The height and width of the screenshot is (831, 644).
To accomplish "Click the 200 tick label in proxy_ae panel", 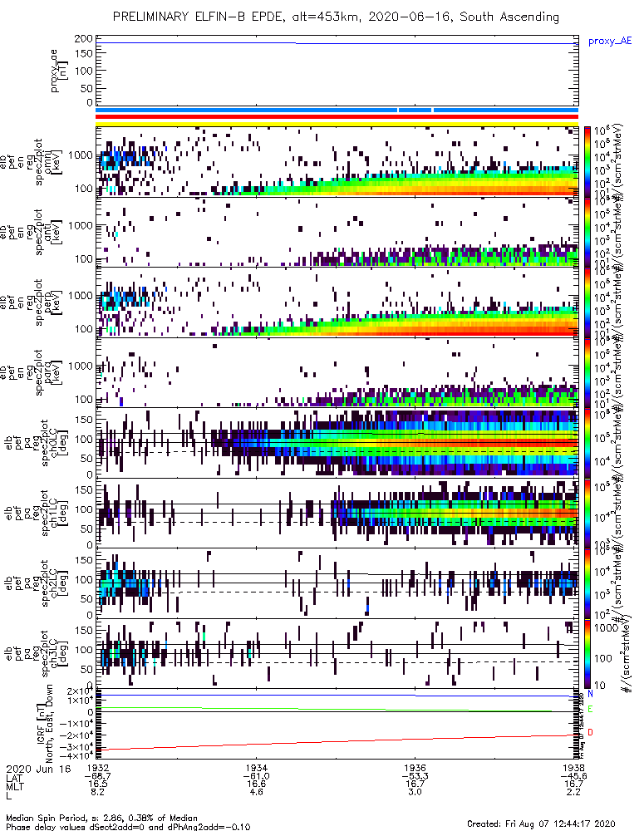I will point(83,39).
